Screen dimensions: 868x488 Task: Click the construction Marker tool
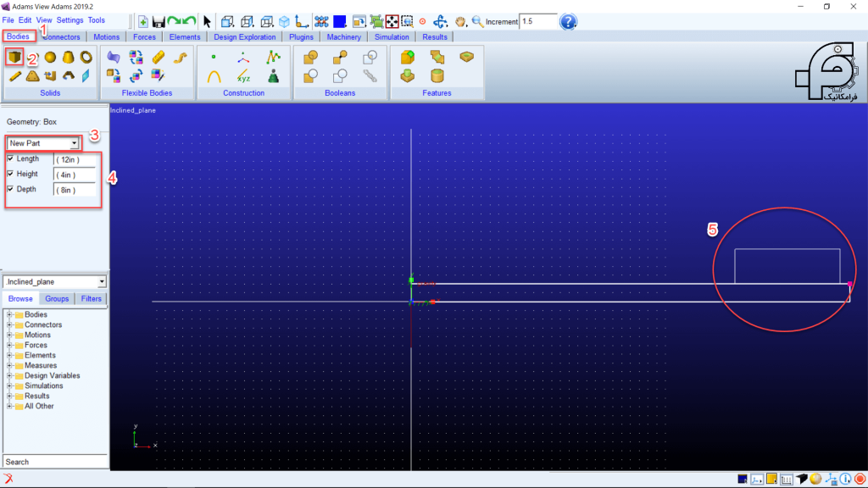[243, 58]
